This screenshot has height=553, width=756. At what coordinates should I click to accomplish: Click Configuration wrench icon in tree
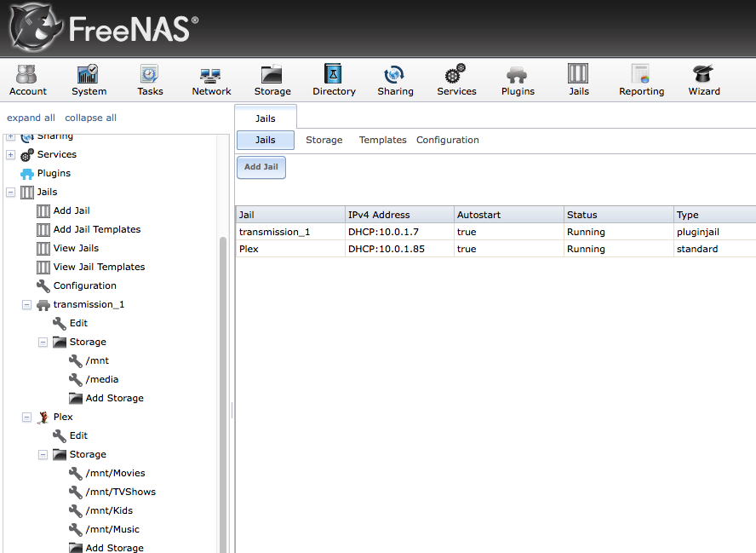43,286
